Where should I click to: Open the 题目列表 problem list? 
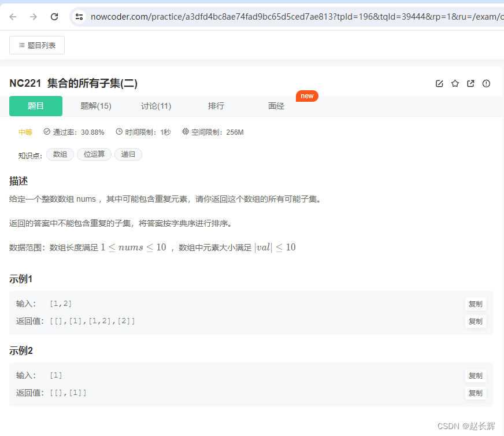[x=36, y=45]
